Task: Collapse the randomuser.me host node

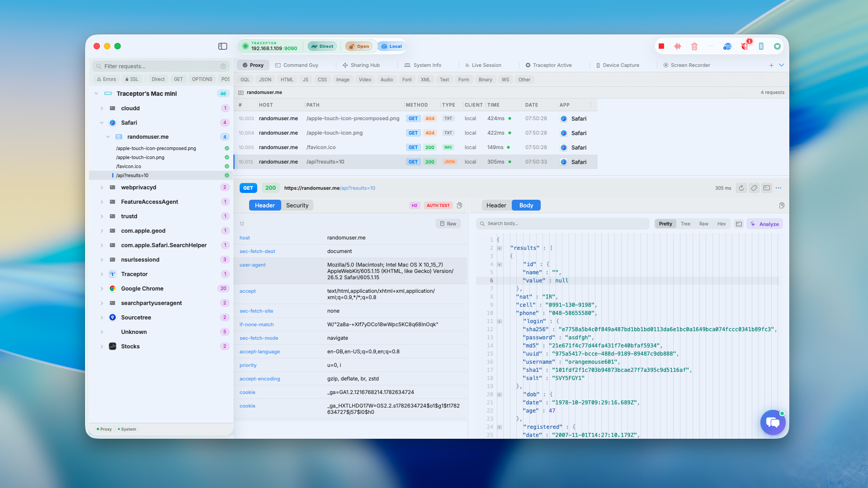Action: pyautogui.click(x=108, y=137)
